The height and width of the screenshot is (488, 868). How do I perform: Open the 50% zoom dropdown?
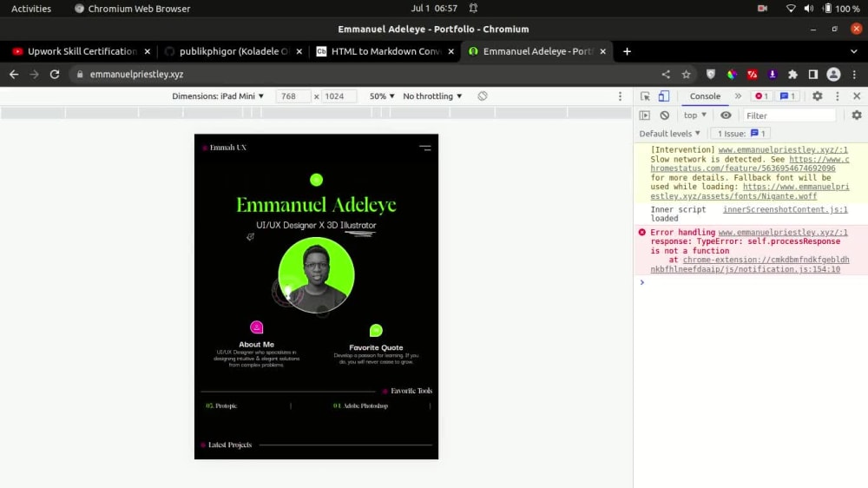click(x=382, y=96)
